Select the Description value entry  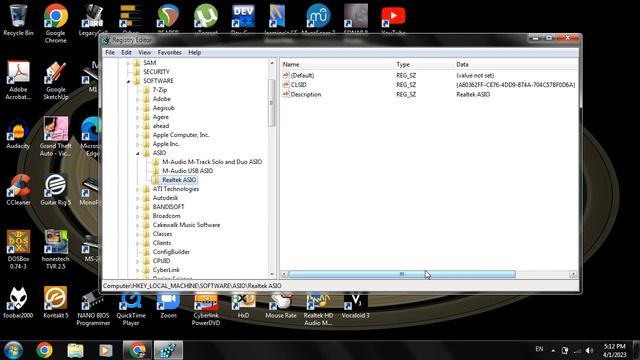tap(306, 94)
